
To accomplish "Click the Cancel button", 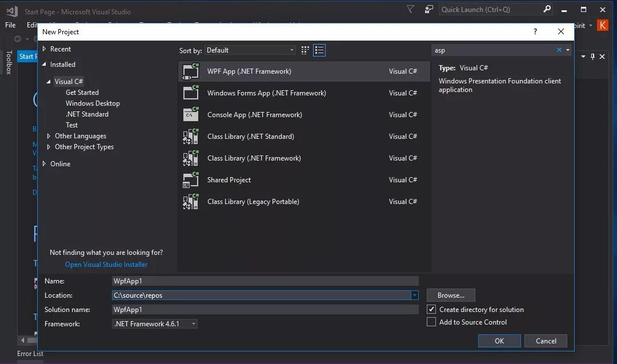I will point(546,341).
